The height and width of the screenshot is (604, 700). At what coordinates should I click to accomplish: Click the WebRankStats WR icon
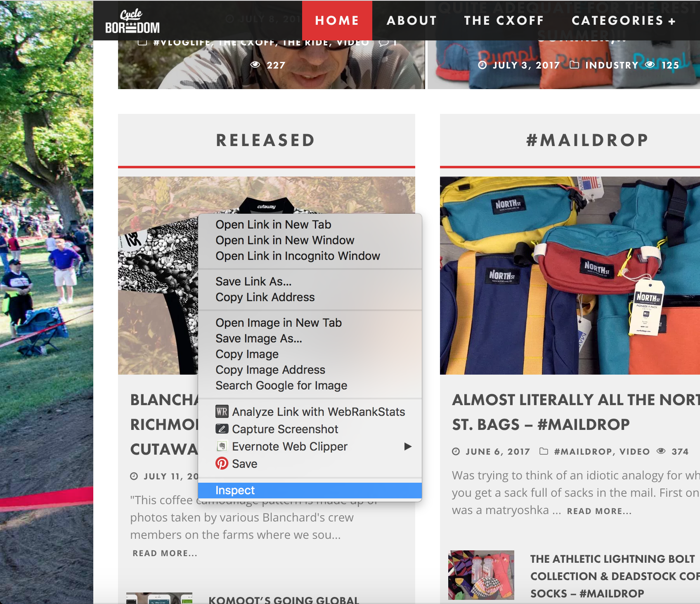point(222,411)
